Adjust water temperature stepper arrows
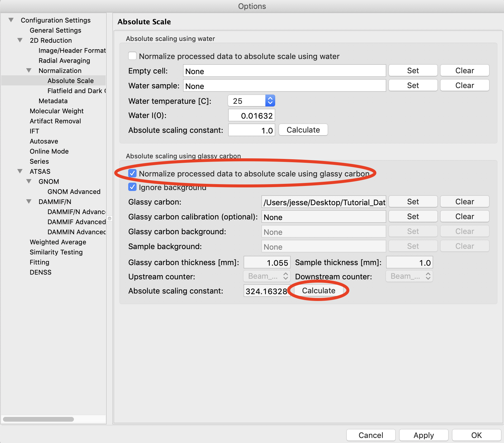Viewport: 504px width, 443px height. coord(270,101)
